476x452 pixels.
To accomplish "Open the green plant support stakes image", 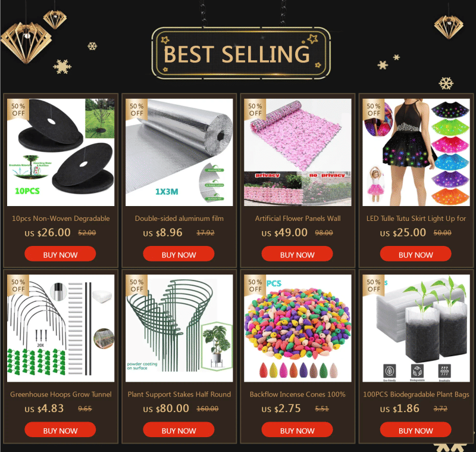I will point(179,328).
